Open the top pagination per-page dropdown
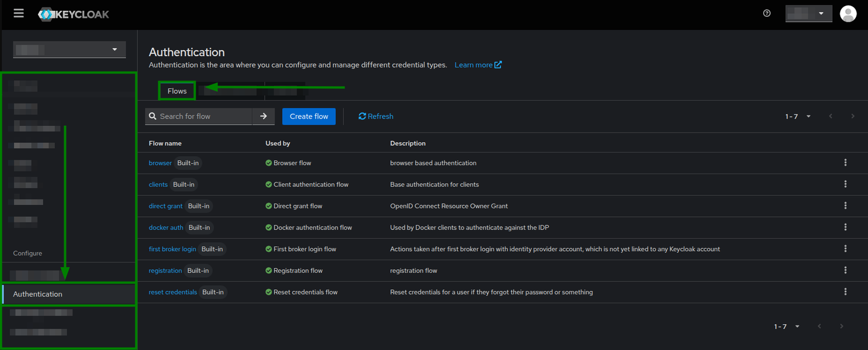Viewport: 868px width, 350px height. (808, 116)
